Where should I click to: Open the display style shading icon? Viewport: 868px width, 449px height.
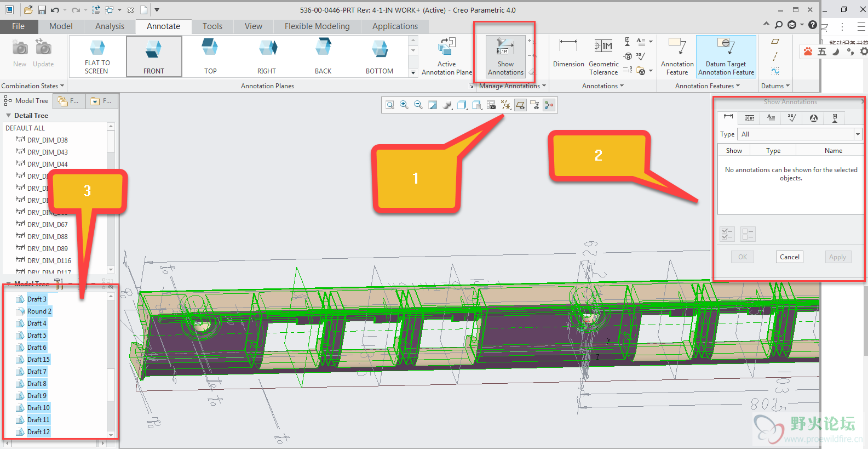coord(447,105)
